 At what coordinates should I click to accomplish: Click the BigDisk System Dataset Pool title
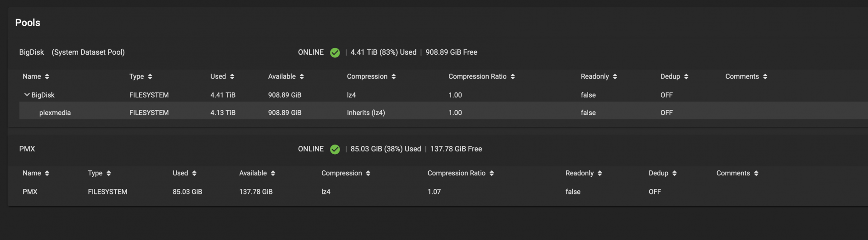tap(72, 52)
